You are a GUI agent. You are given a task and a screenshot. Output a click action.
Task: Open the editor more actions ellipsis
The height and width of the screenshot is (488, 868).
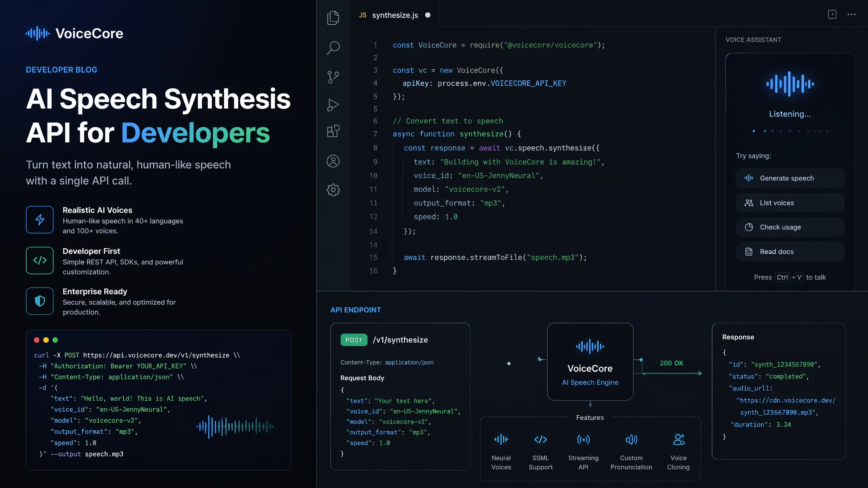point(851,14)
